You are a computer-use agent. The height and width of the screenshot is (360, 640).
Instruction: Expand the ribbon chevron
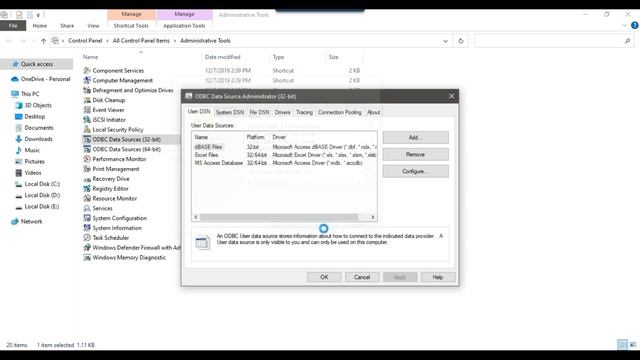(x=624, y=25)
